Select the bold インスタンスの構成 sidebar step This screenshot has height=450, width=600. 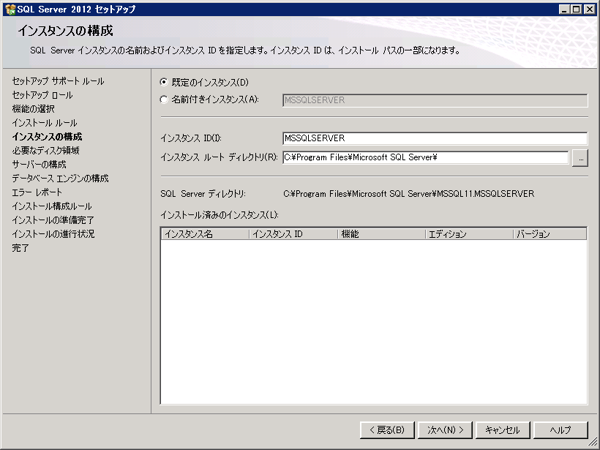click(x=47, y=137)
